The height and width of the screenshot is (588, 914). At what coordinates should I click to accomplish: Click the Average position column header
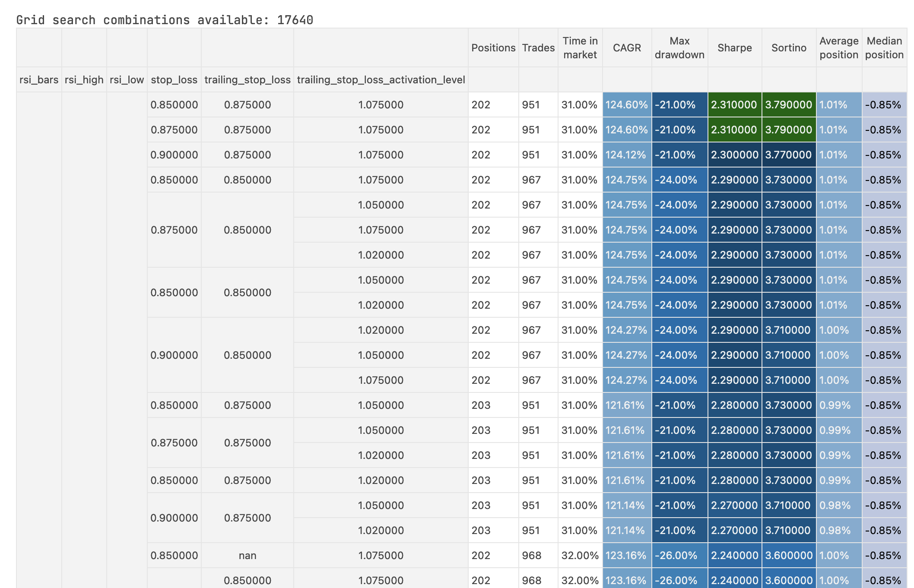(839, 48)
